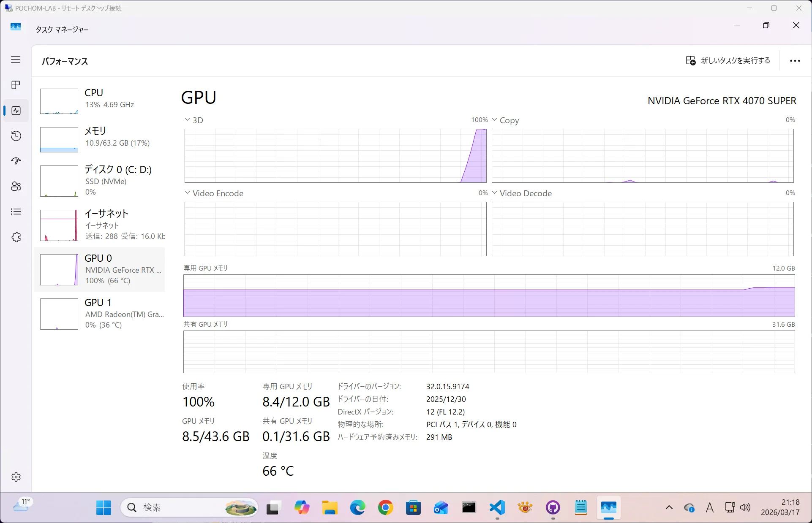812x523 pixels.
Task: Open Task Manager settings
Action: 16,477
